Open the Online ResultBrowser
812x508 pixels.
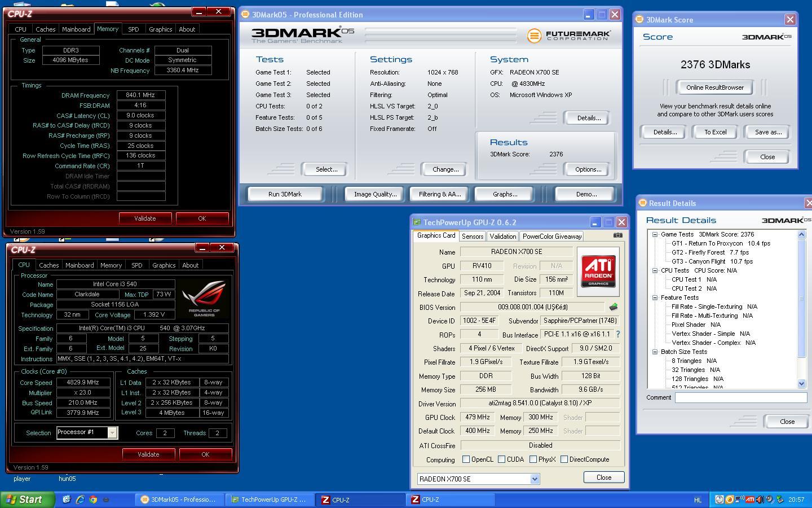[x=714, y=87]
